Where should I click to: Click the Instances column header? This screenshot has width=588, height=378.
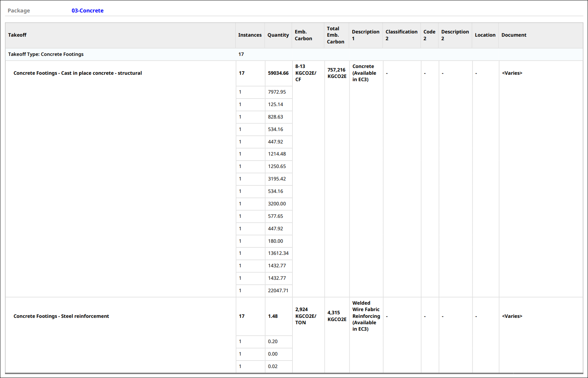[x=250, y=35]
